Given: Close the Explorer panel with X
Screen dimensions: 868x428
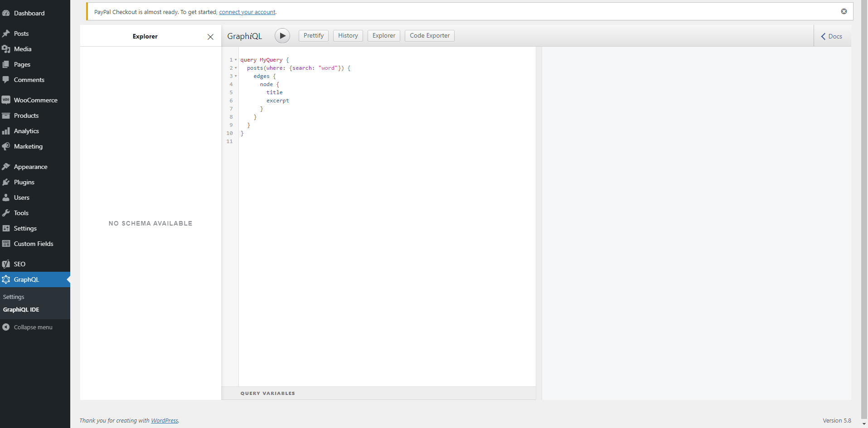Looking at the screenshot, I should tap(210, 37).
